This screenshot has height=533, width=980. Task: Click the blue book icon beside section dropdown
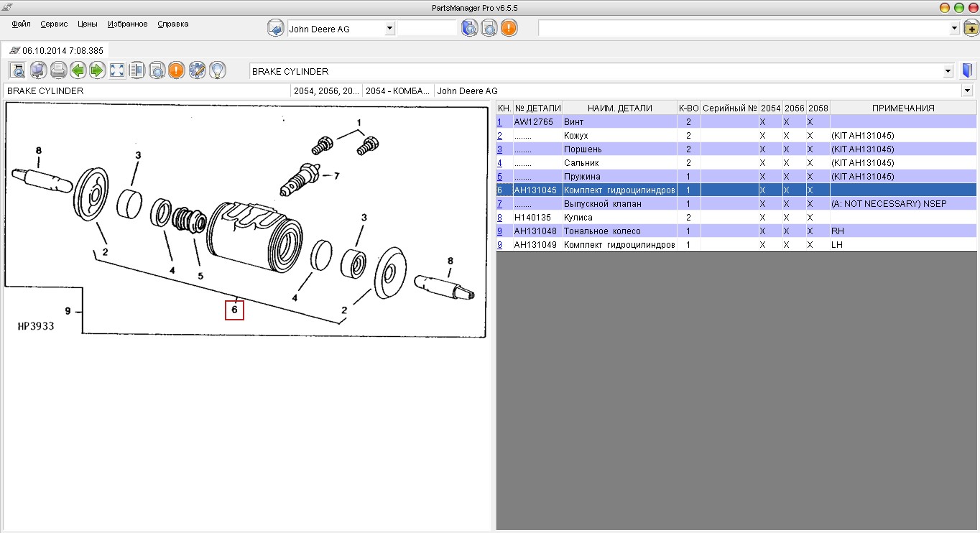coord(968,70)
